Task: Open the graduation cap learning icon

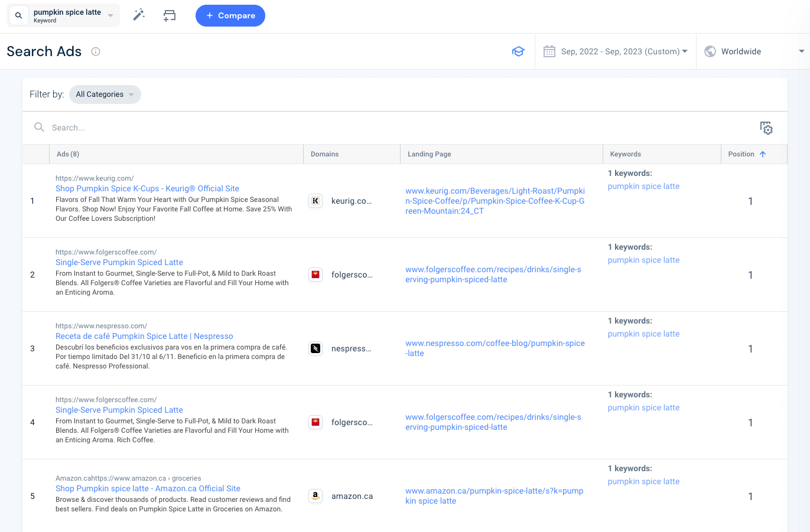Action: [x=518, y=51]
